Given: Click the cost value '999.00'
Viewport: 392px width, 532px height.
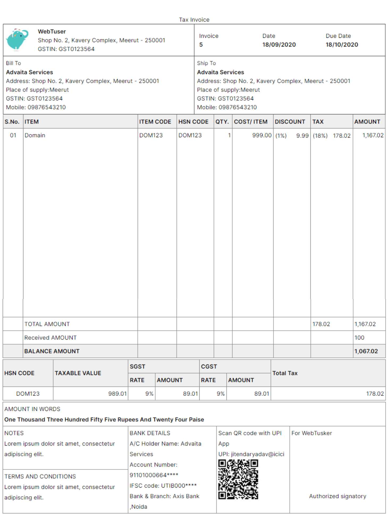Looking at the screenshot, I should tap(262, 135).
